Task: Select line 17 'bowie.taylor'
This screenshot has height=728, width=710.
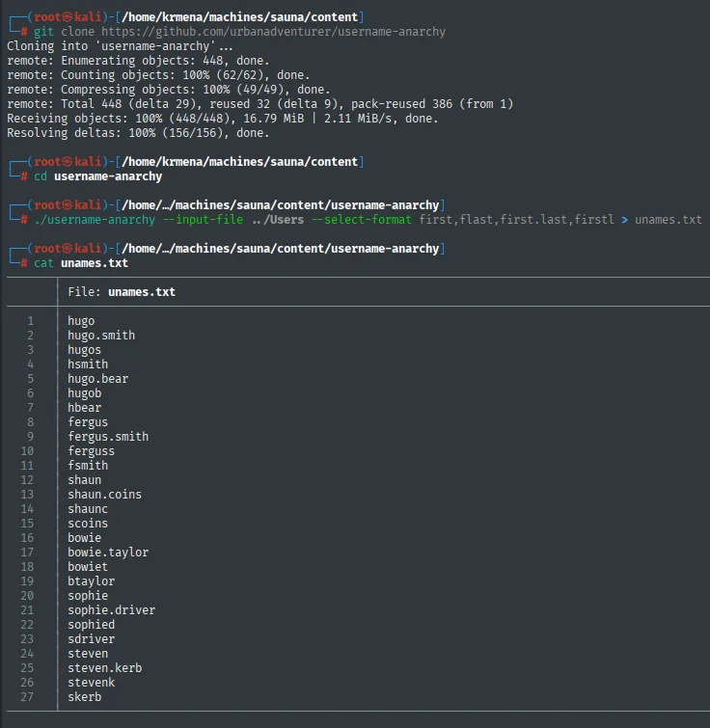Action: click(108, 553)
